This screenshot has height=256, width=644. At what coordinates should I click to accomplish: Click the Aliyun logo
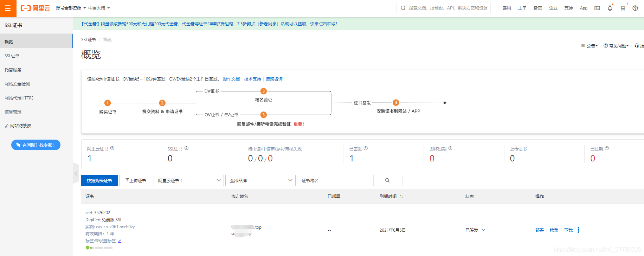tap(35, 8)
